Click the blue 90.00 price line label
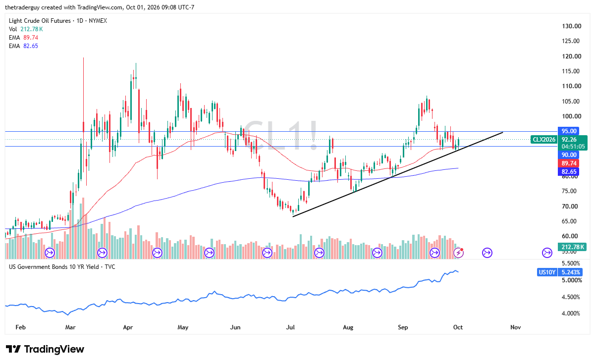595x364 pixels. click(568, 155)
